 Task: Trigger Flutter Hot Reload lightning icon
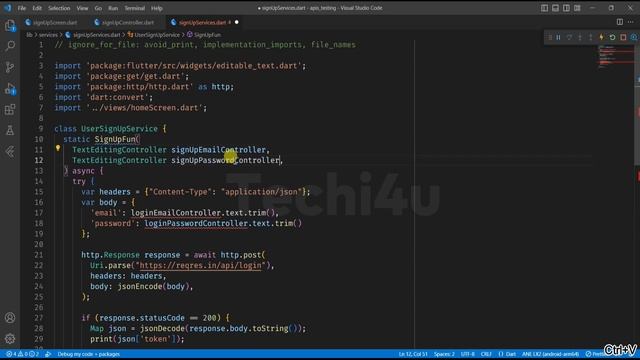pyautogui.click(x=601, y=38)
